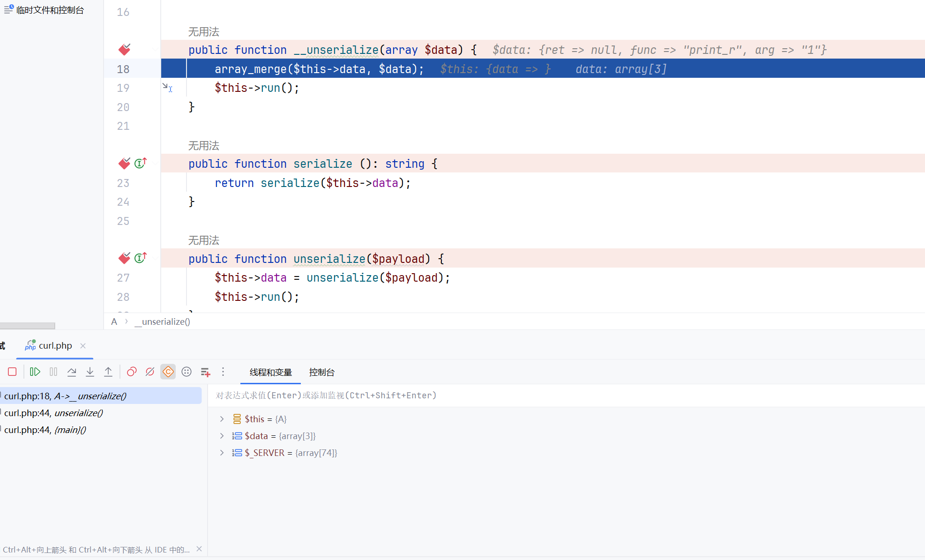The height and width of the screenshot is (560, 925).
Task: Expand the $_SERVER array variable
Action: 222,453
